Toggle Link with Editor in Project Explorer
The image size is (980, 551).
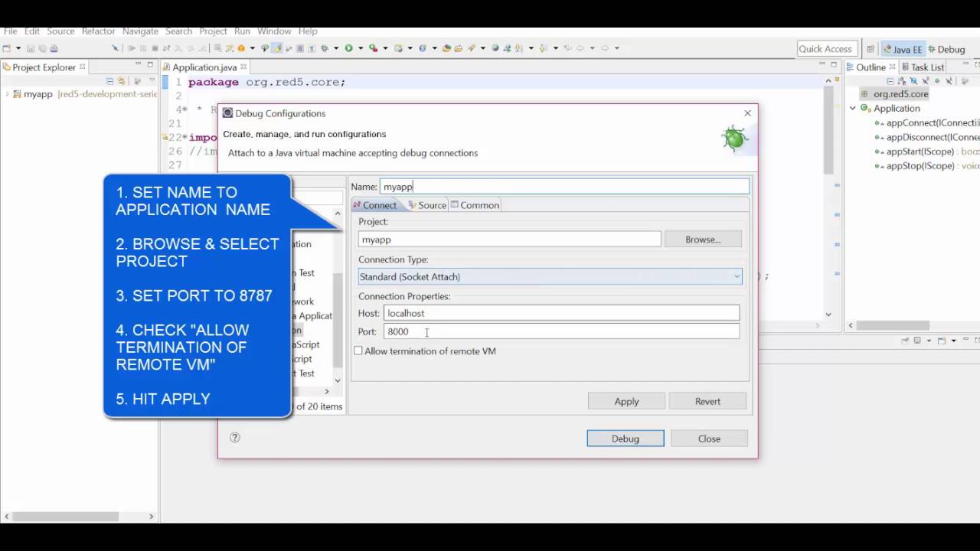(x=121, y=80)
